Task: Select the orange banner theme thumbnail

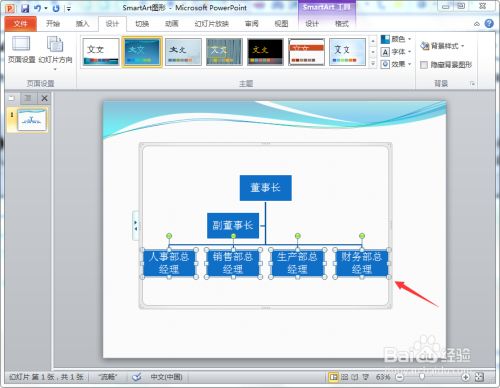Action: [x=306, y=52]
